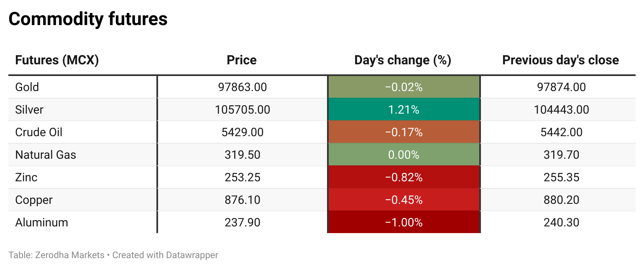Click the Crude Oil row label
The width and height of the screenshot is (644, 269).
(39, 132)
